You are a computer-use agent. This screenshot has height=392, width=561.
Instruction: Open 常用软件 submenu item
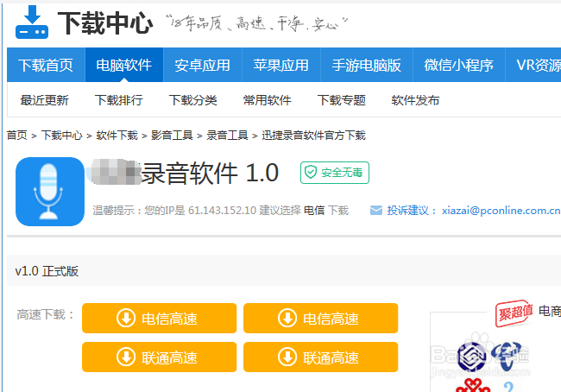268,100
